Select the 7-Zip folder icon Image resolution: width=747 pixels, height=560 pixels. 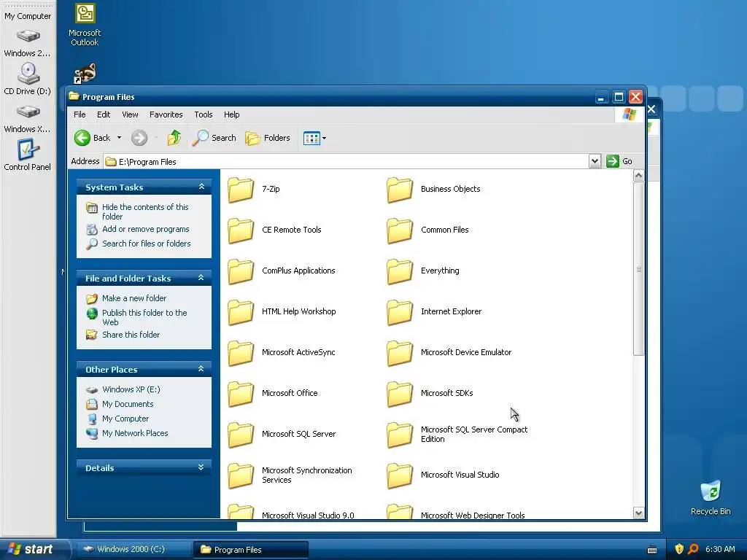coord(241,190)
